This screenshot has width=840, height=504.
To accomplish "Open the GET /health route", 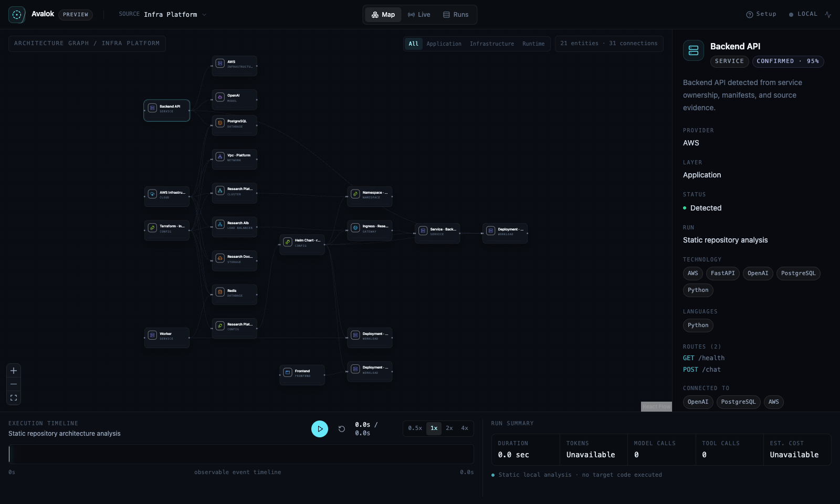I will (704, 358).
